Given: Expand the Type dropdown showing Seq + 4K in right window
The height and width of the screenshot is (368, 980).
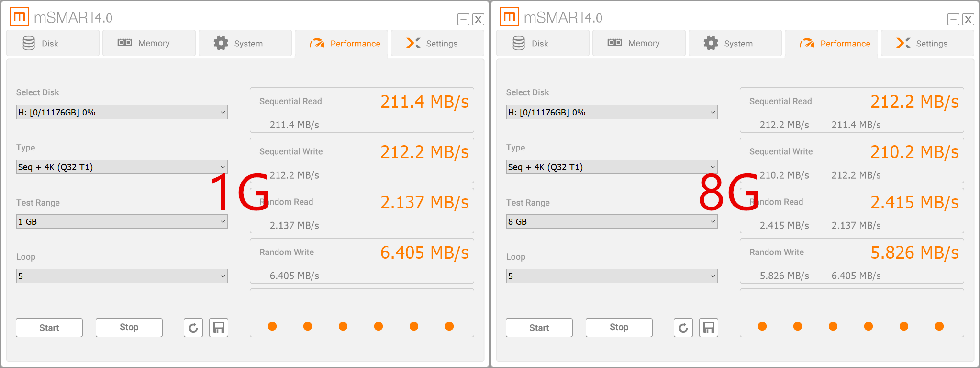Looking at the screenshot, I should [612, 167].
